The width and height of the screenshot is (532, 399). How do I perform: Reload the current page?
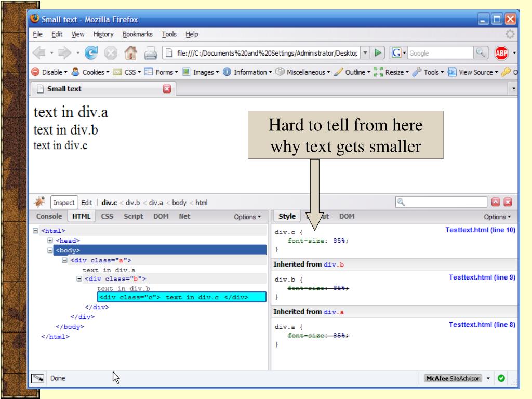pos(91,52)
